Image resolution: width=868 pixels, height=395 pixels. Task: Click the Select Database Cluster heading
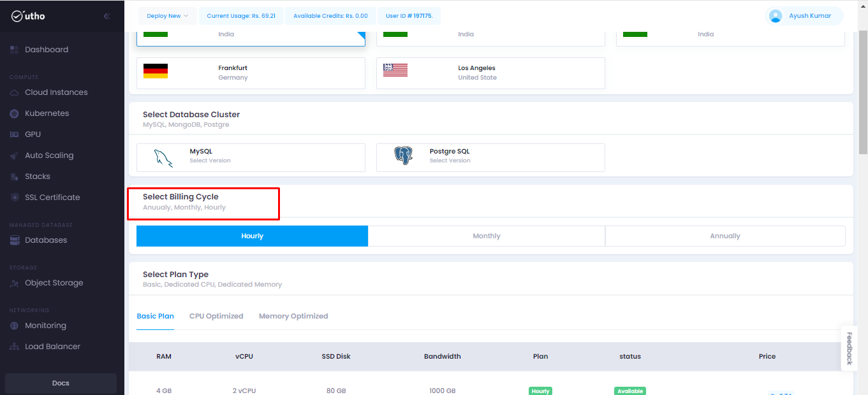point(191,115)
